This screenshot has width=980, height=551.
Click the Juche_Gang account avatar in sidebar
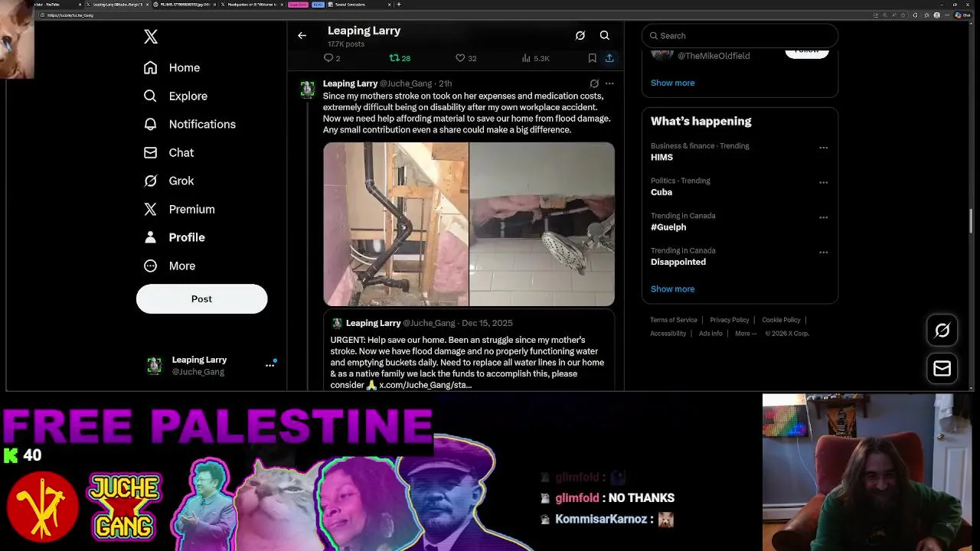click(155, 366)
